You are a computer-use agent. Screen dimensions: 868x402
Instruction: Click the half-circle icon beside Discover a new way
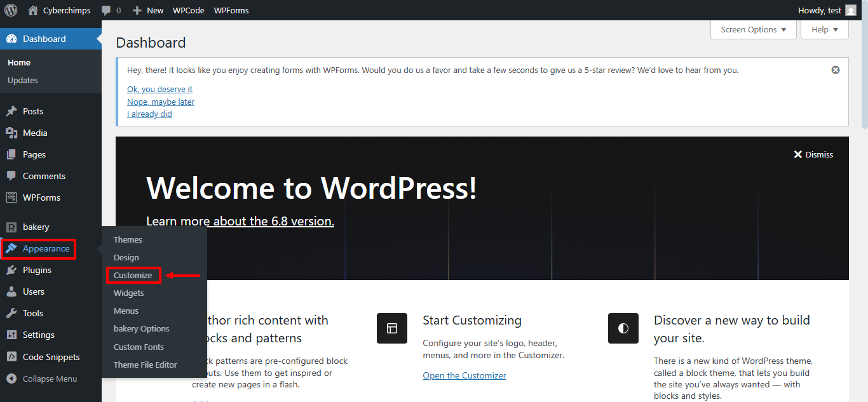tap(623, 328)
